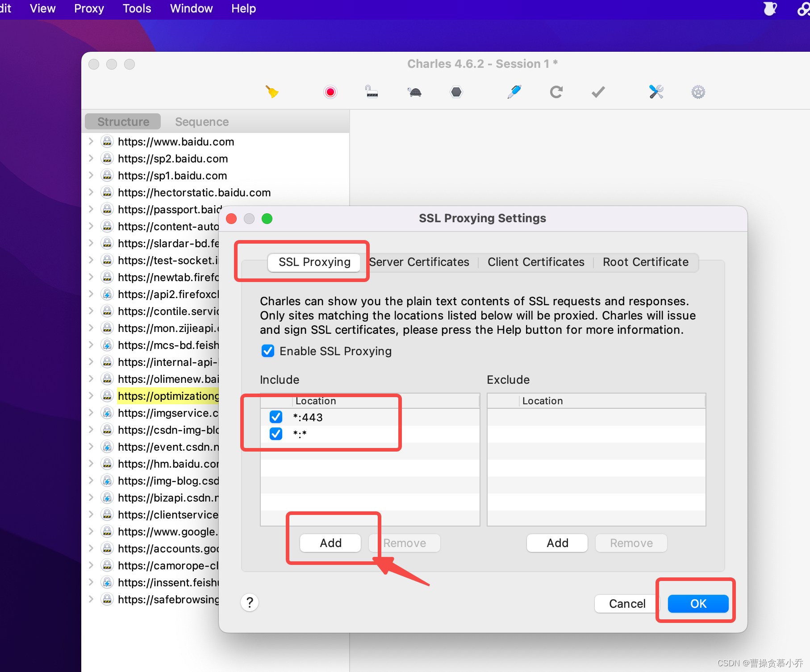Click the lightning globe icon beside https://event.csdn.n
Screen dimensions: 810x672
[x=107, y=447]
